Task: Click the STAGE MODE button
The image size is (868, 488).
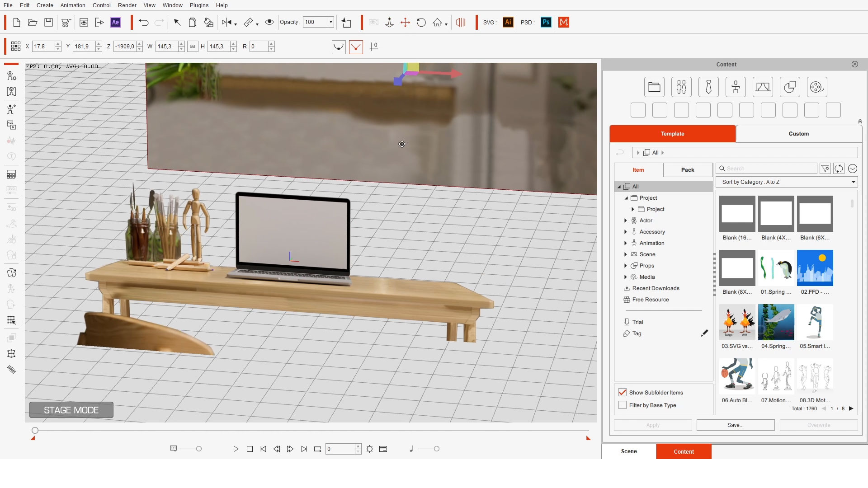Action: coord(71,410)
